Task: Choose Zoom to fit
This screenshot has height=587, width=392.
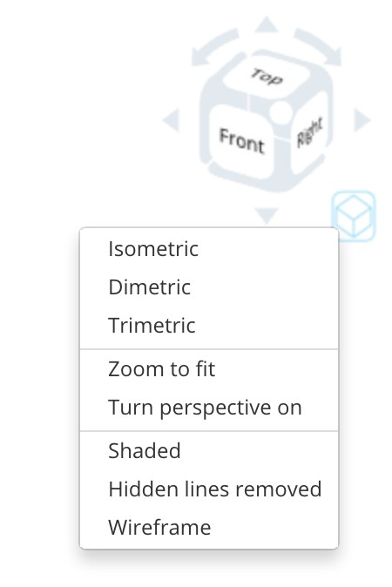Action: pyautogui.click(x=209, y=369)
